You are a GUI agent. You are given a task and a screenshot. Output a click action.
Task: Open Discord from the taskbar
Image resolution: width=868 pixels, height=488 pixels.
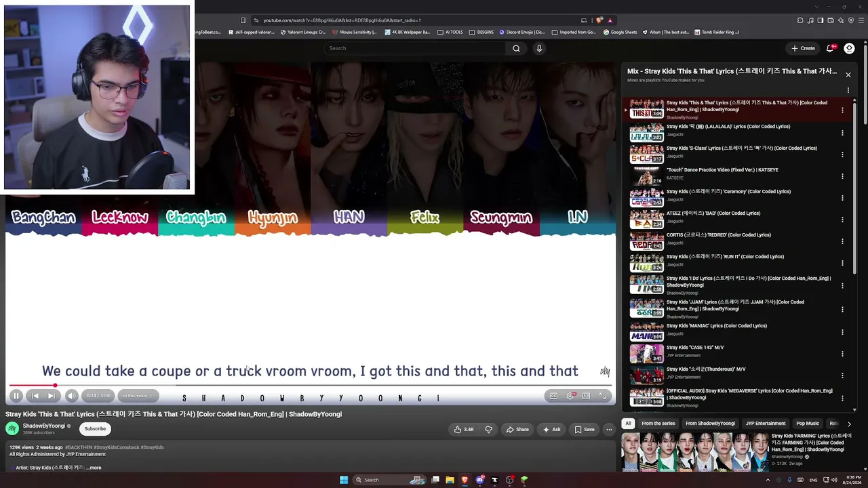tap(480, 480)
